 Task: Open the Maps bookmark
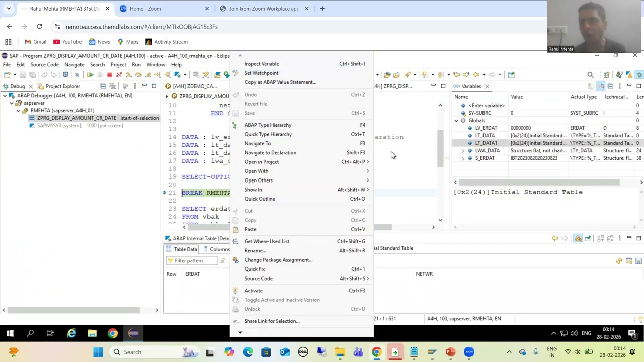pos(128,42)
